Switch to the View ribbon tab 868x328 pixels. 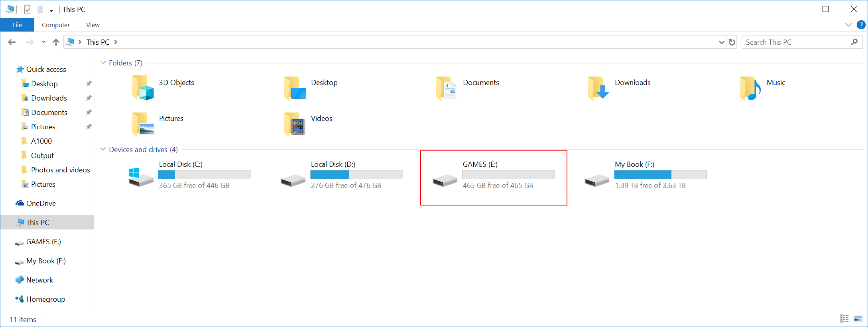(93, 25)
